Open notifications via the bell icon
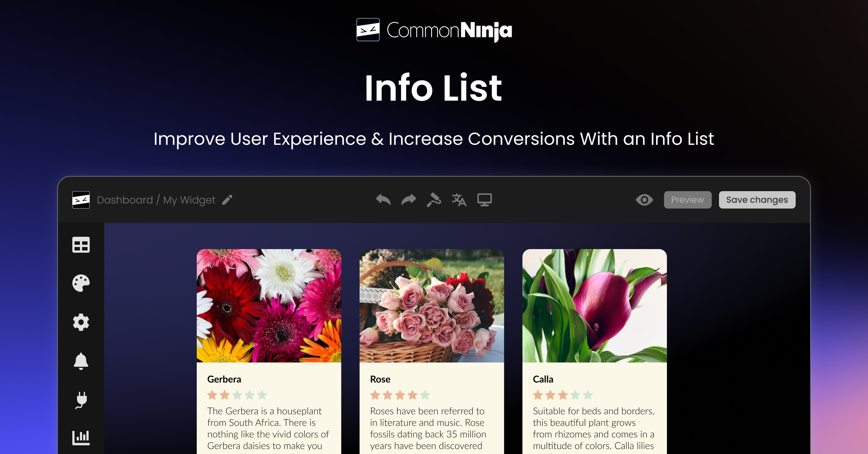 click(x=81, y=361)
